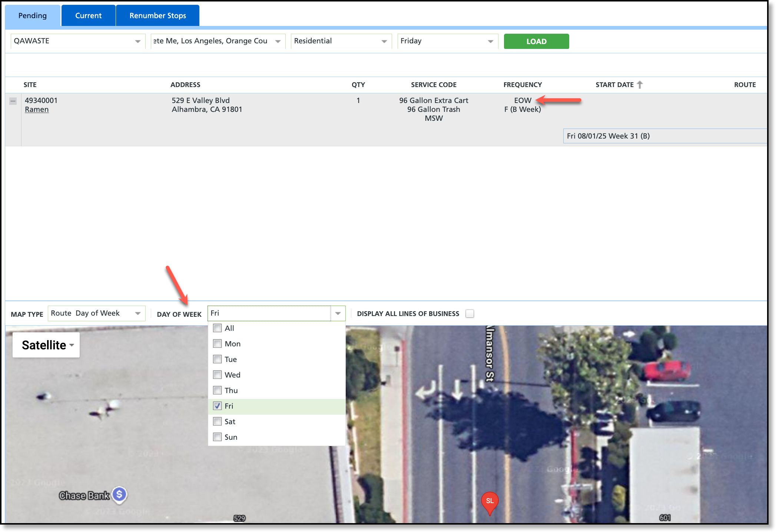Uncheck the Fri day checkbox

click(x=218, y=406)
